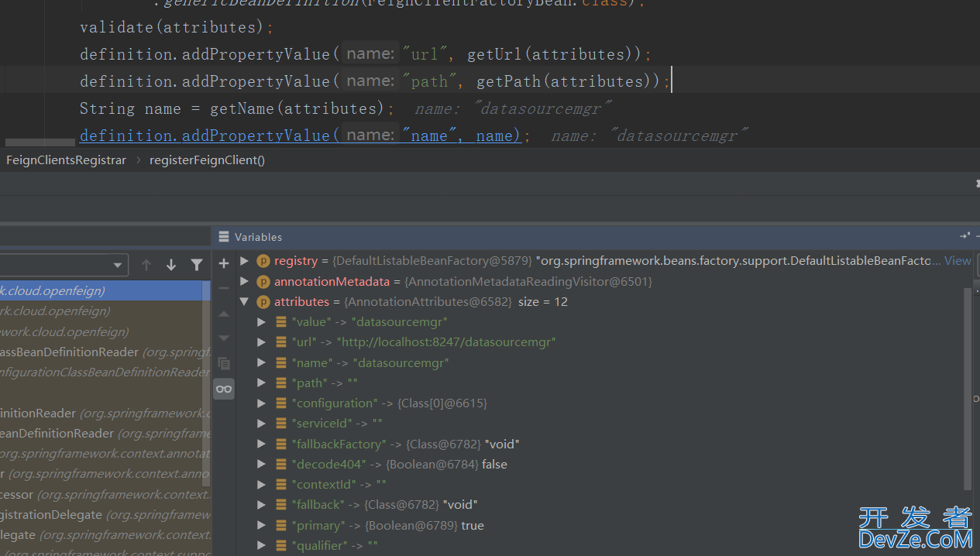Expand the "contextId" entry

click(262, 485)
